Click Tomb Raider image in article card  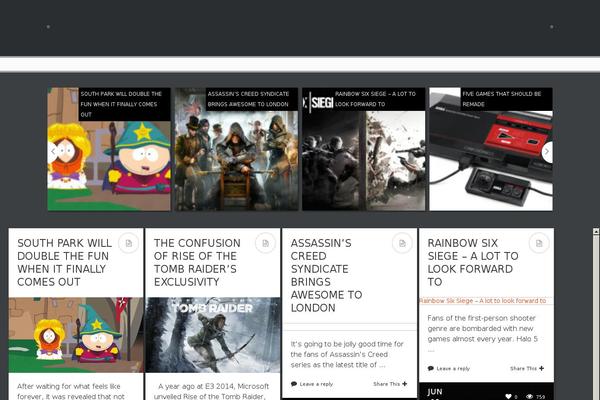pyautogui.click(x=213, y=335)
